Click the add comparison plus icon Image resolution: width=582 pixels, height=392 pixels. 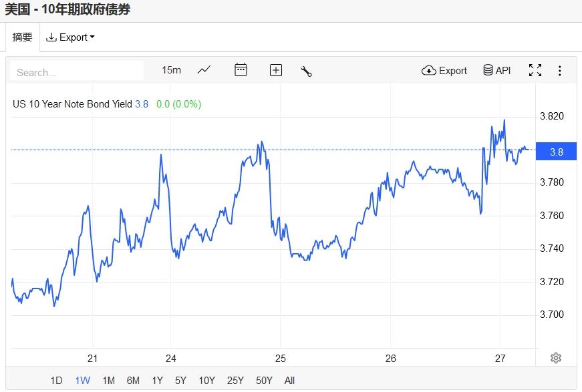275,70
